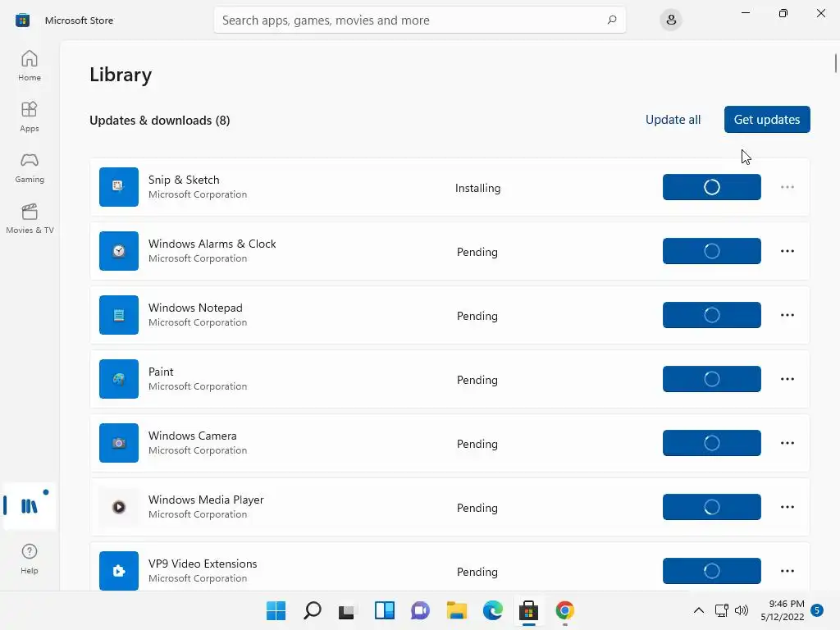
Task: Open more options for Paint
Action: tap(787, 379)
